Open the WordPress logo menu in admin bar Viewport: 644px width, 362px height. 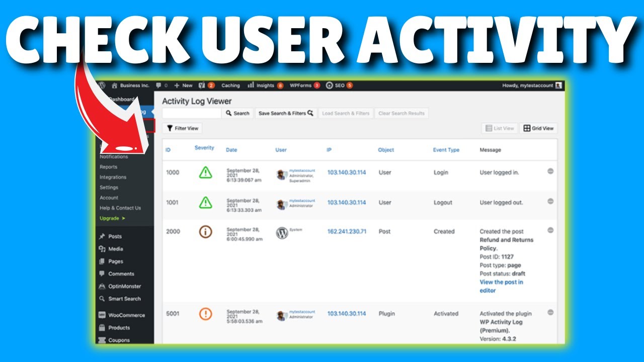click(x=103, y=85)
